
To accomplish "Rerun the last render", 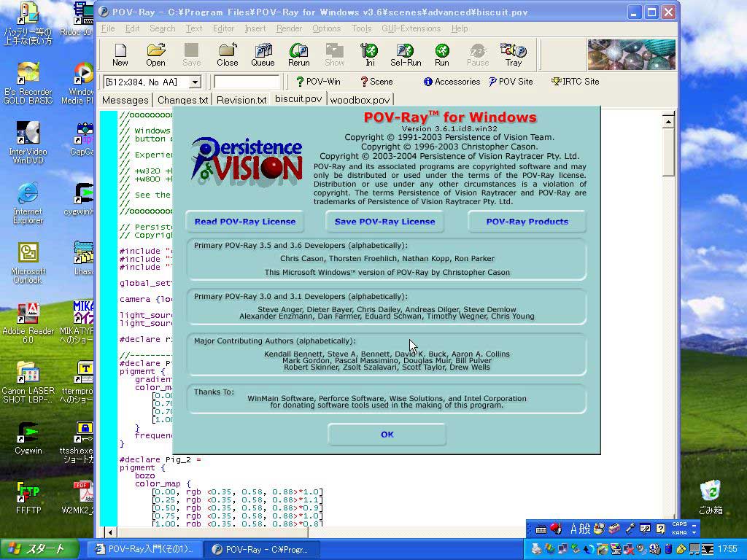I will tap(298, 55).
